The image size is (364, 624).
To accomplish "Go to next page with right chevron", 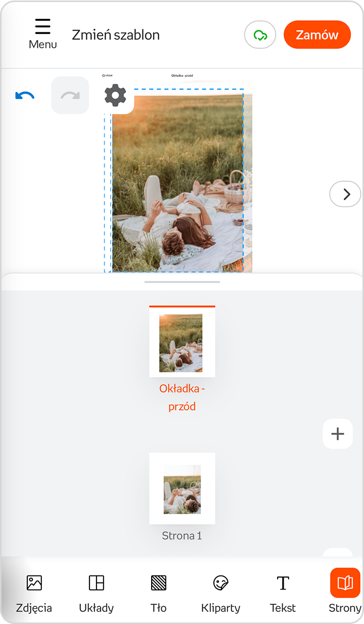I will click(x=346, y=194).
